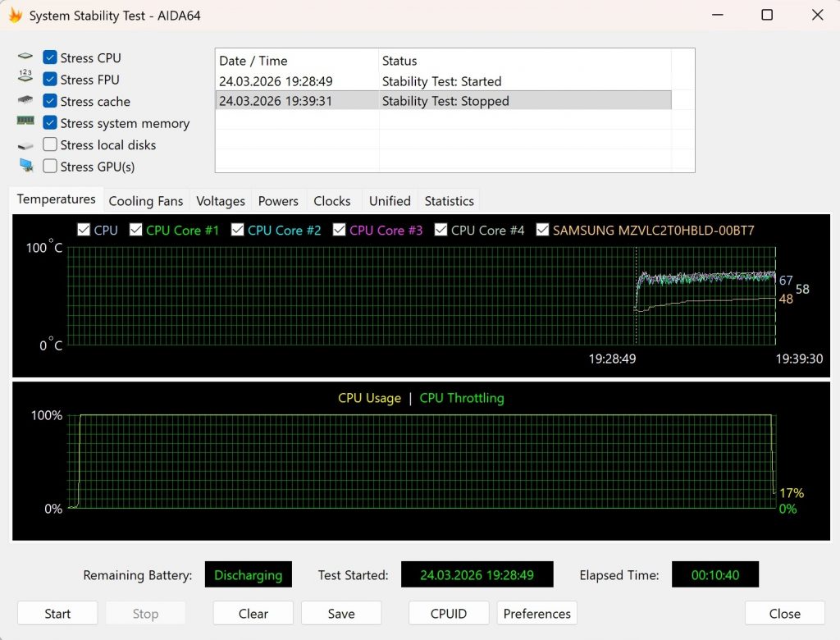Click the 123 icon beside Stress FPU
The width and height of the screenshot is (840, 640).
(x=26, y=79)
